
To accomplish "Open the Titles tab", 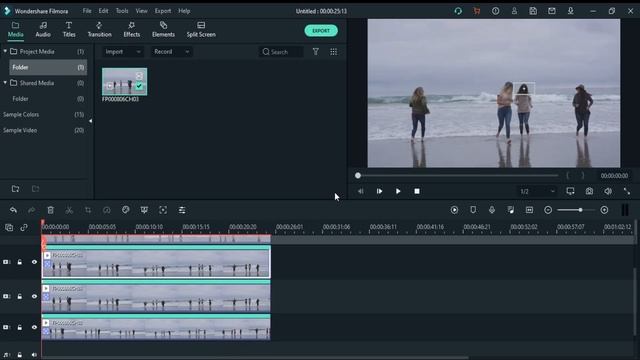I will click(69, 30).
